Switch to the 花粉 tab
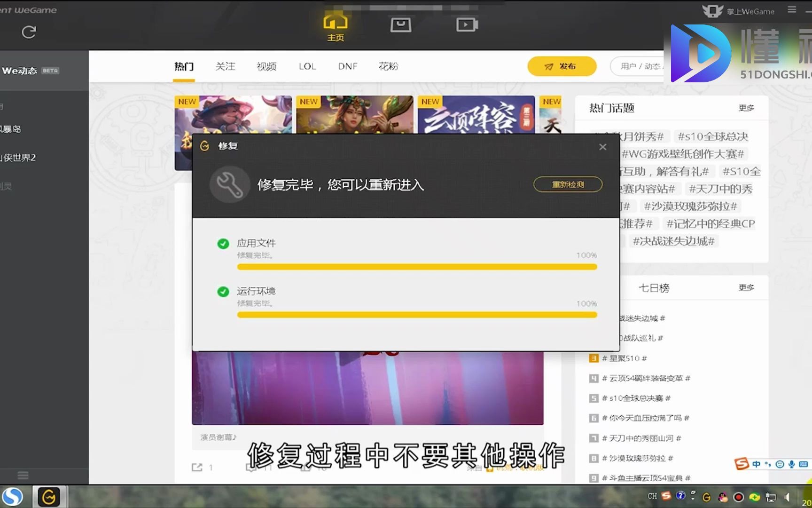 click(x=389, y=66)
